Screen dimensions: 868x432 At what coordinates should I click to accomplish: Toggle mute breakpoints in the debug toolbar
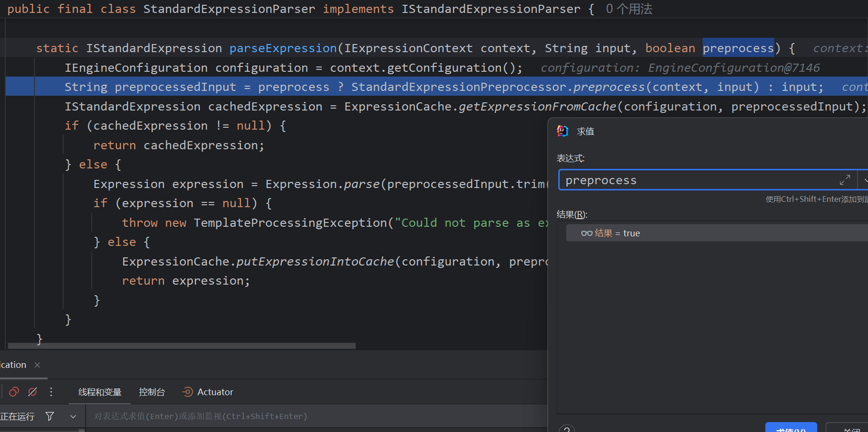point(33,392)
